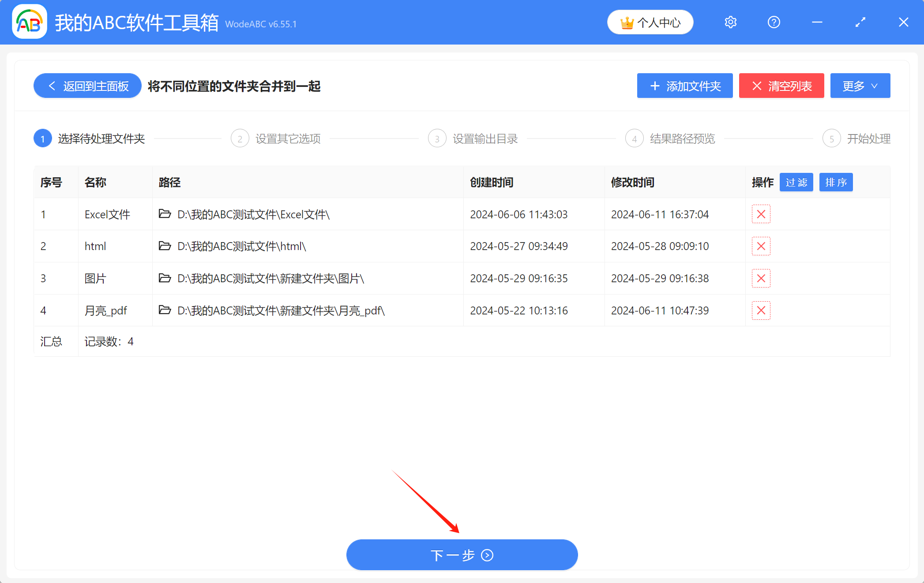Screen dimensions: 924x583
Task: Click the crown icon in 个人中心
Action: tap(626, 22)
